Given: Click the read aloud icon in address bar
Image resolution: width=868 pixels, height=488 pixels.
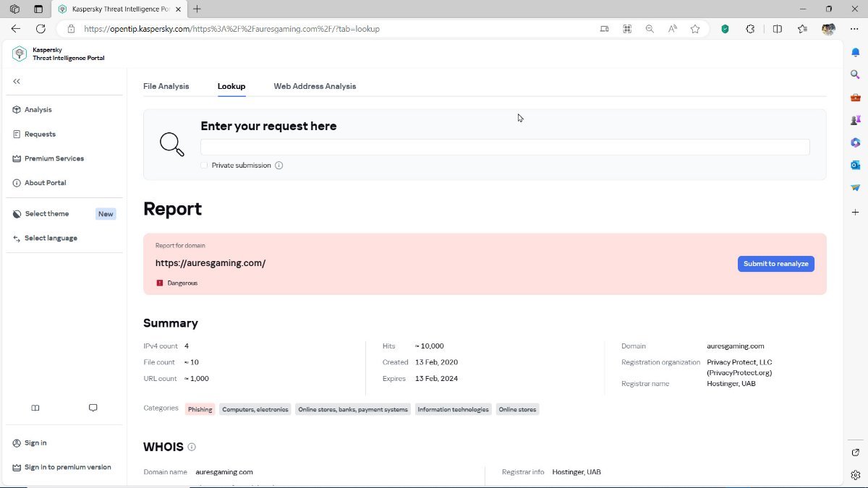Looking at the screenshot, I should point(673,29).
